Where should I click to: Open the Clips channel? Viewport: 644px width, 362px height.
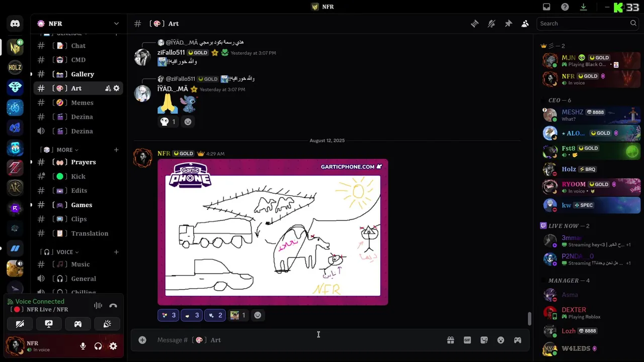[78, 219]
